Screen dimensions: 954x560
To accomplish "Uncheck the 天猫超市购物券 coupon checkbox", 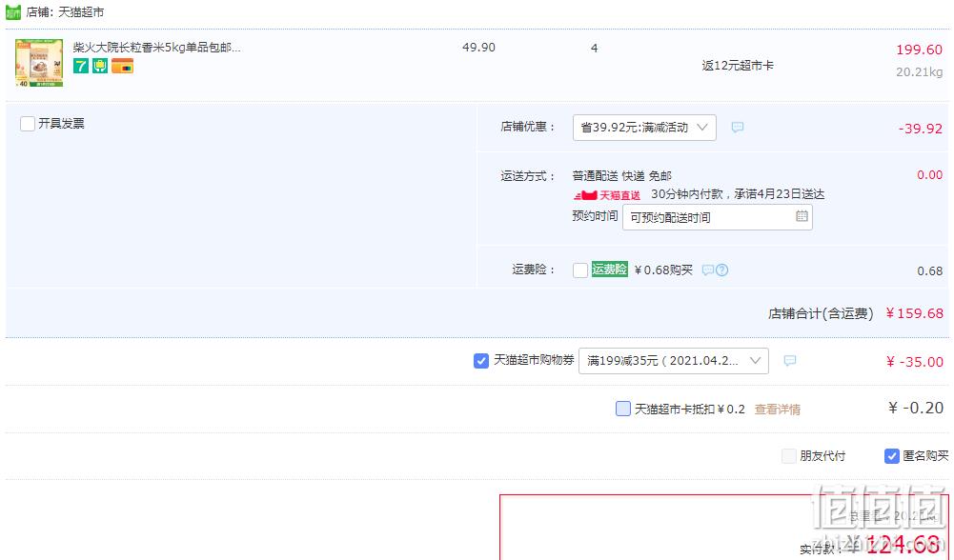I will pyautogui.click(x=480, y=361).
